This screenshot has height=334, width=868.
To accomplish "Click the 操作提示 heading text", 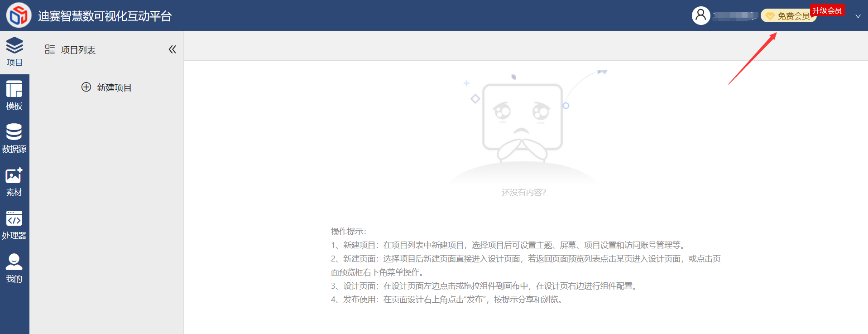I will pos(349,232).
